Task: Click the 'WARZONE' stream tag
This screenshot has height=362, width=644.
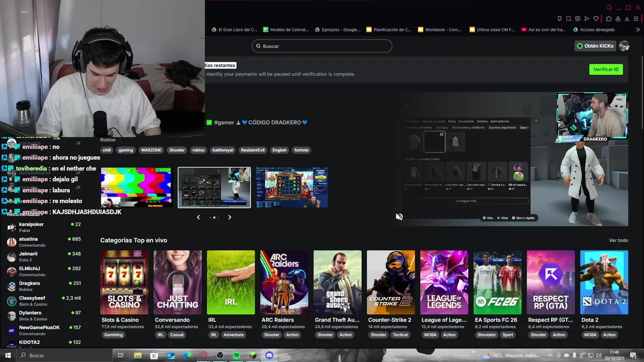Action: [151, 150]
